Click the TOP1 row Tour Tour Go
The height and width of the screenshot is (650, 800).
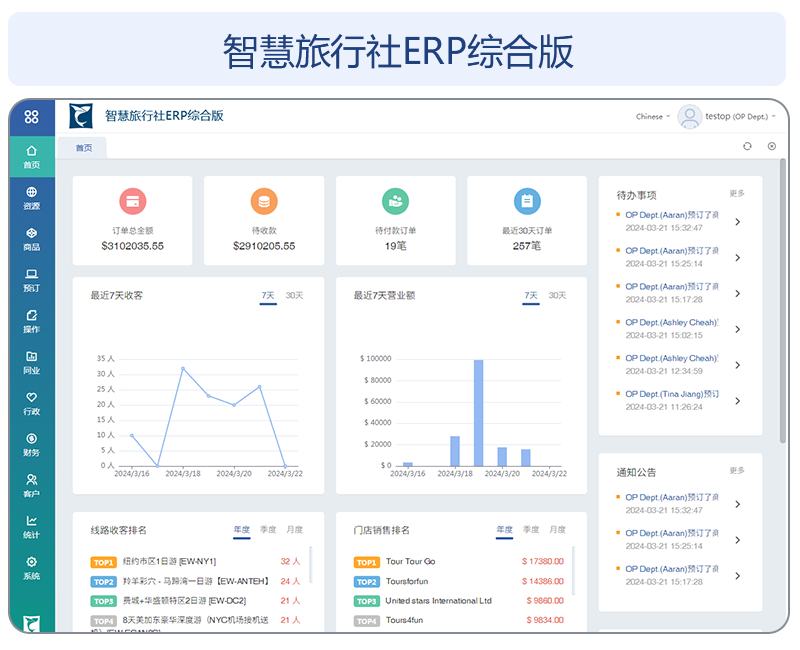pyautogui.click(x=459, y=562)
